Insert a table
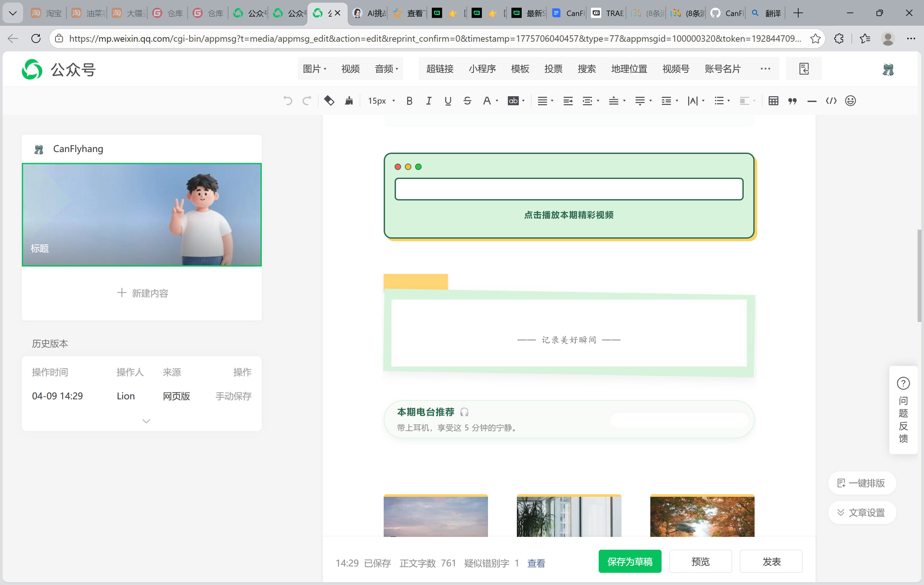This screenshot has width=924, height=585. [x=773, y=101]
